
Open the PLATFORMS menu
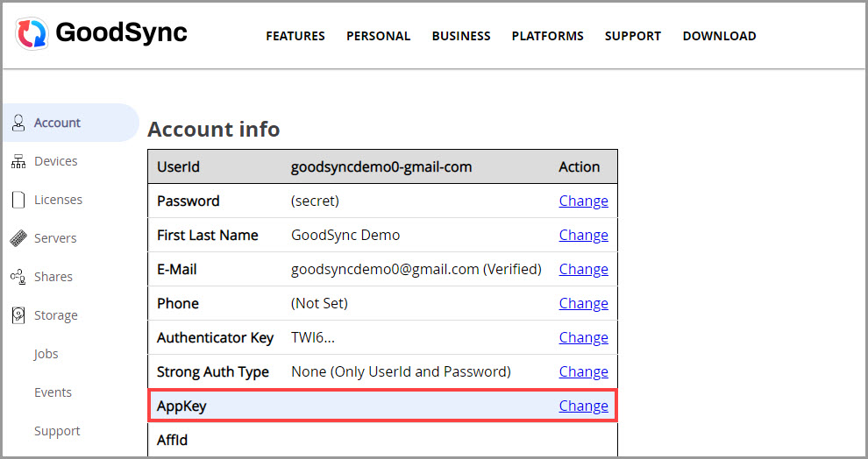point(547,36)
